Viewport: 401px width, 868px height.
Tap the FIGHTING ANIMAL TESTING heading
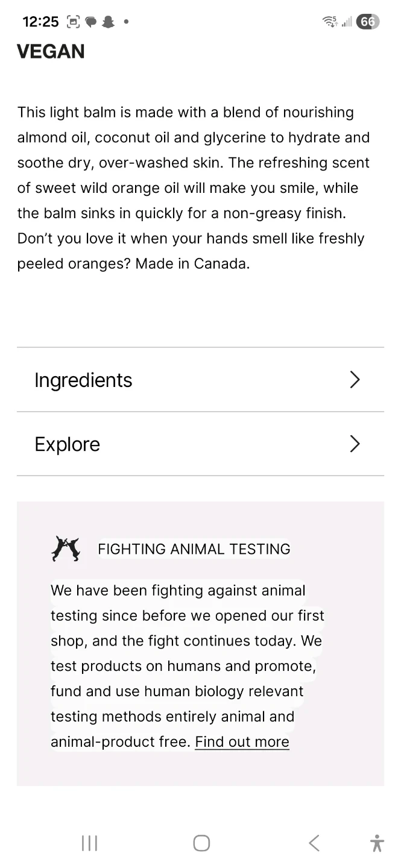[x=194, y=549]
